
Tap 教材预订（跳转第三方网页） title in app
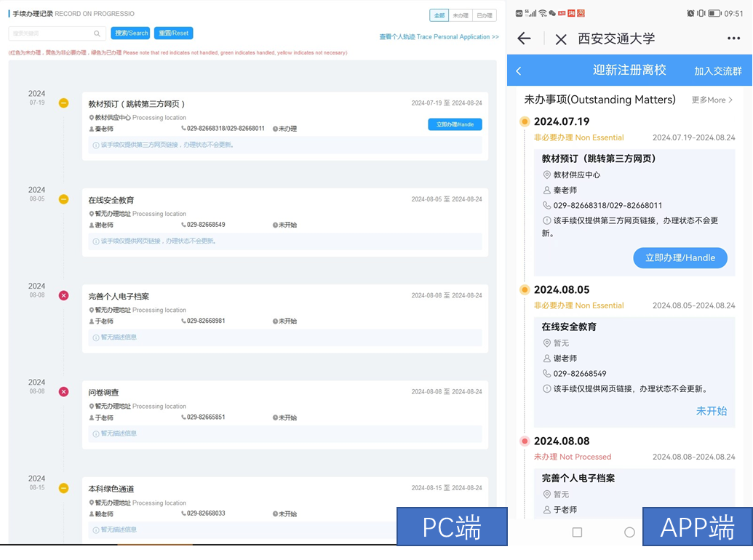click(x=599, y=159)
